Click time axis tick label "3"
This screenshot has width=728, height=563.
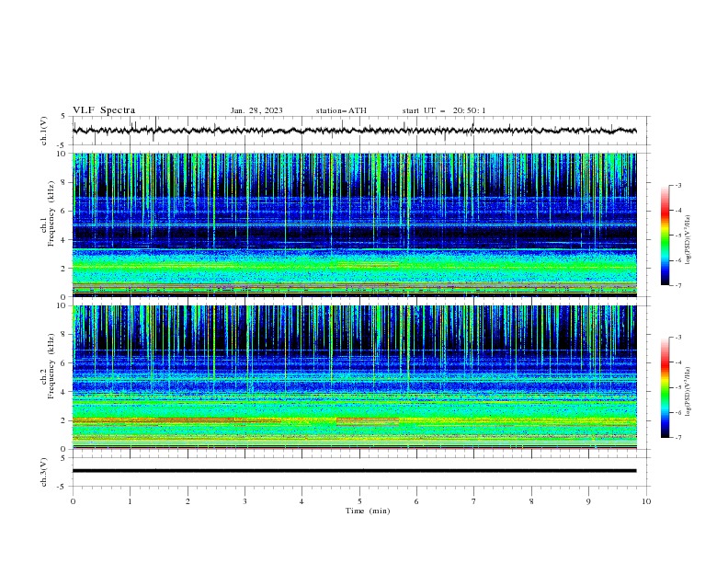(x=245, y=501)
